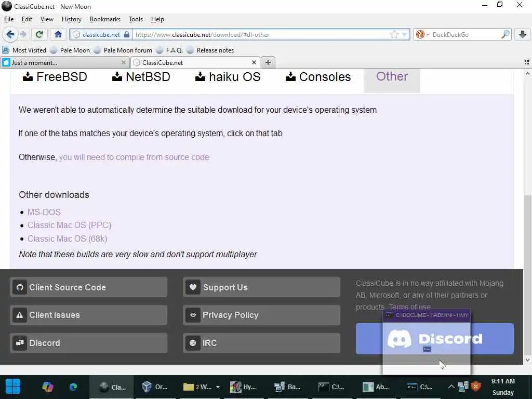Open the Privacy Policy button
Screen dimensions: 532x399
click(x=261, y=315)
